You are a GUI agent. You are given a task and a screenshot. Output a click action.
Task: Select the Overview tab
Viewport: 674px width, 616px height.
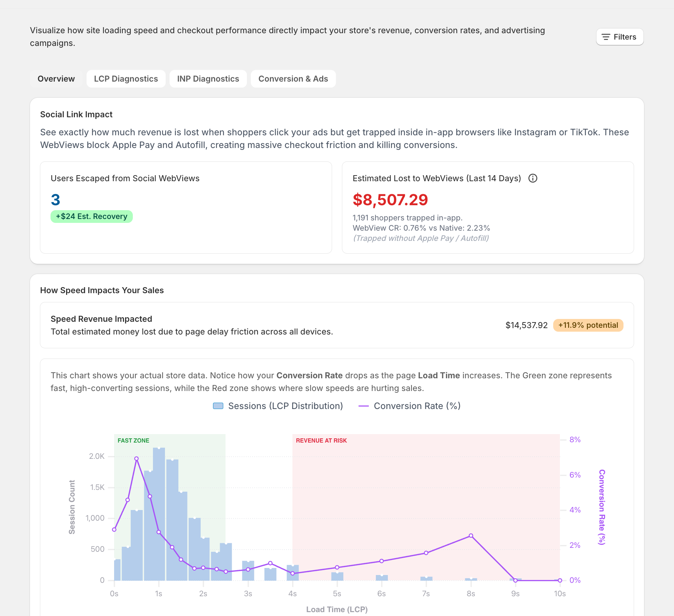tap(56, 79)
